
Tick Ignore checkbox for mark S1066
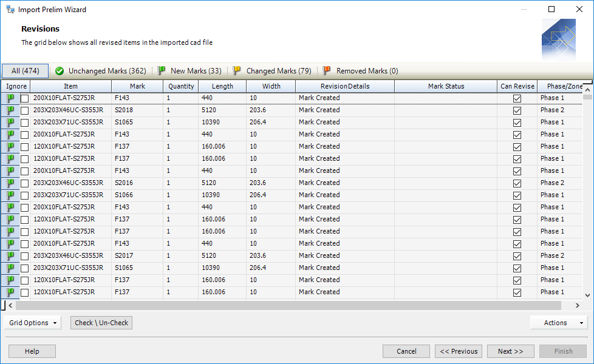pyautogui.click(x=25, y=195)
